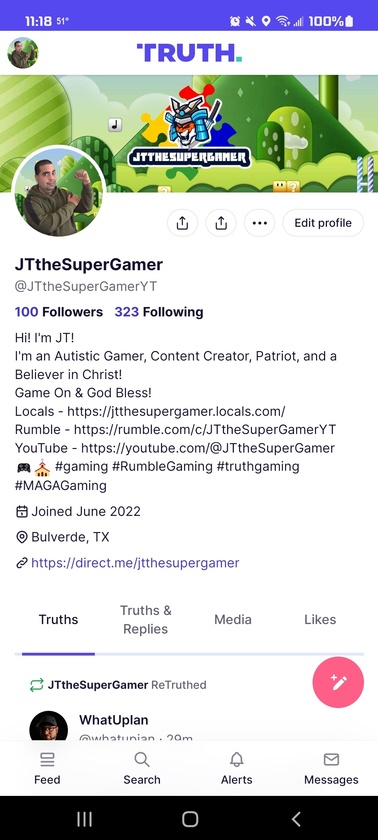Open the Likes tab
The width and height of the screenshot is (378, 840).
320,619
